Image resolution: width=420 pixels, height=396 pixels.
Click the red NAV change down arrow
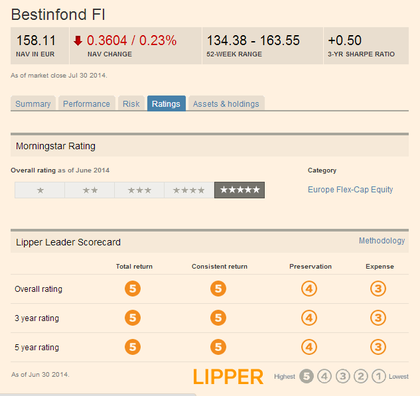pyautogui.click(x=78, y=41)
